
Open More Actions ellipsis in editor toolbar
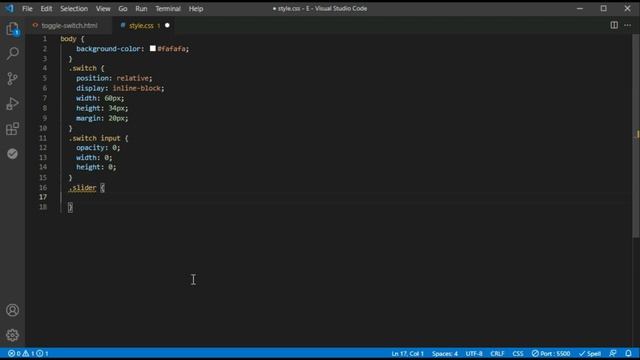click(628, 25)
